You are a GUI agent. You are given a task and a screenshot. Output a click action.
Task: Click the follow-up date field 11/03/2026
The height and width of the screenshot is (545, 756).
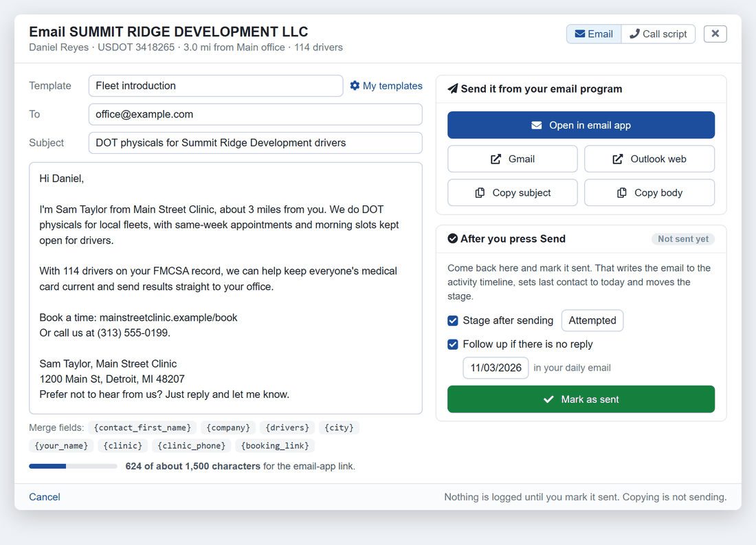pos(496,368)
